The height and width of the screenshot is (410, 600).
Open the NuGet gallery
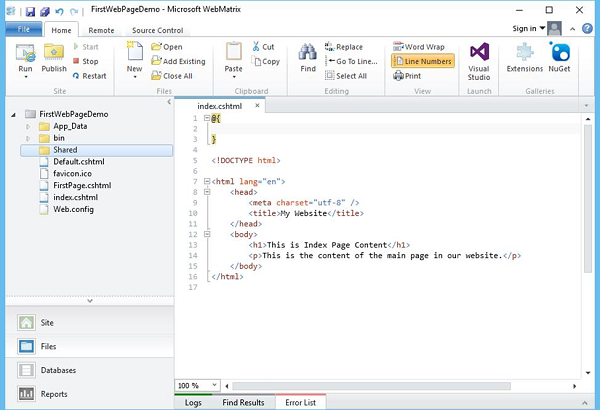560,54
